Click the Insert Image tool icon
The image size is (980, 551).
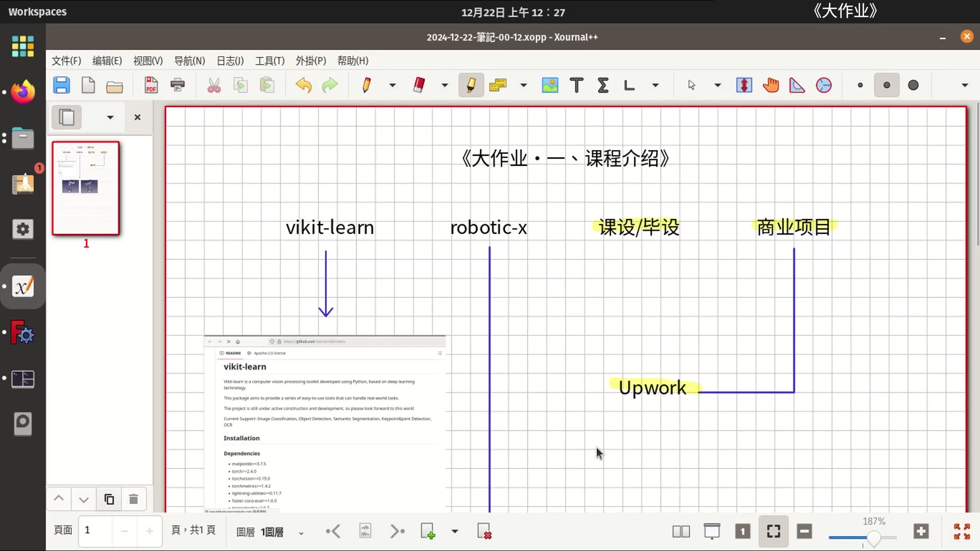pos(550,85)
